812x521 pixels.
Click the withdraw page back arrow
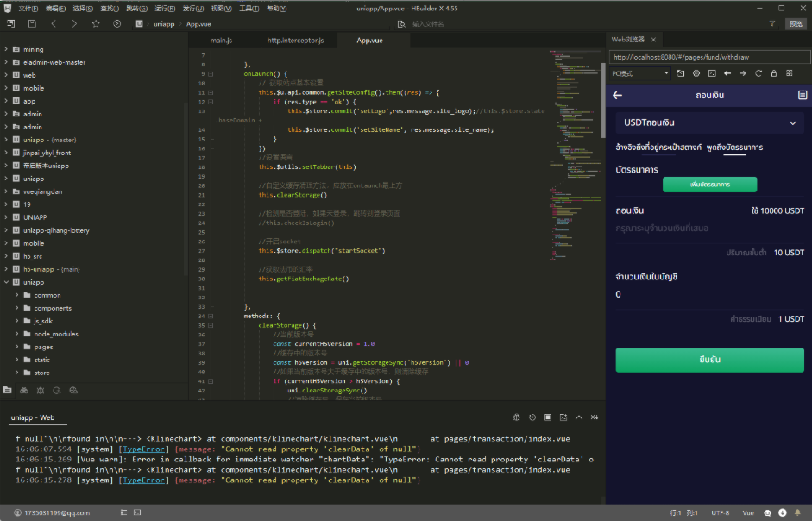tap(617, 95)
